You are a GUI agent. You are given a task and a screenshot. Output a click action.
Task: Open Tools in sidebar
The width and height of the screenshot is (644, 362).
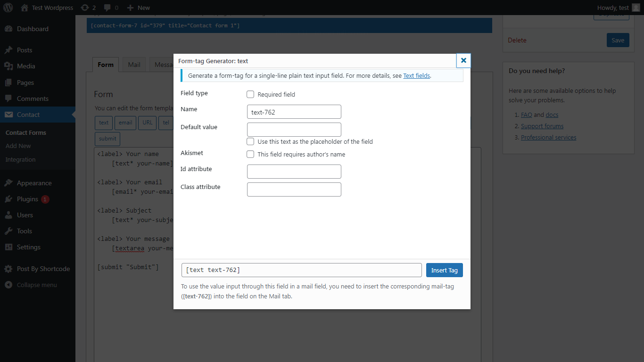pos(38,231)
